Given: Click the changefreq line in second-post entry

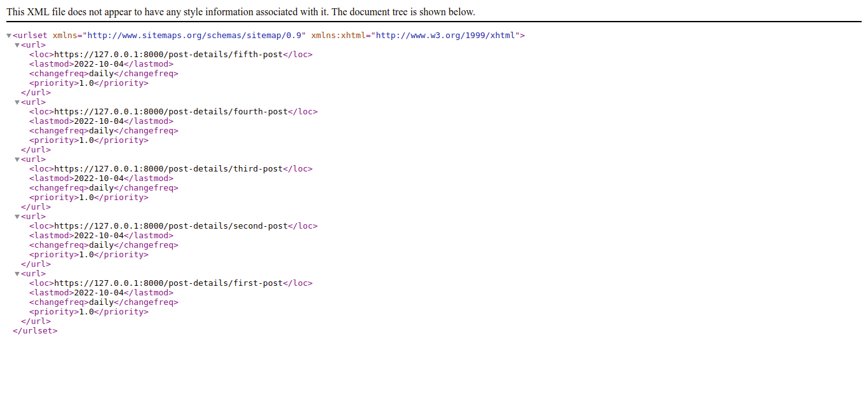Looking at the screenshot, I should point(103,245).
